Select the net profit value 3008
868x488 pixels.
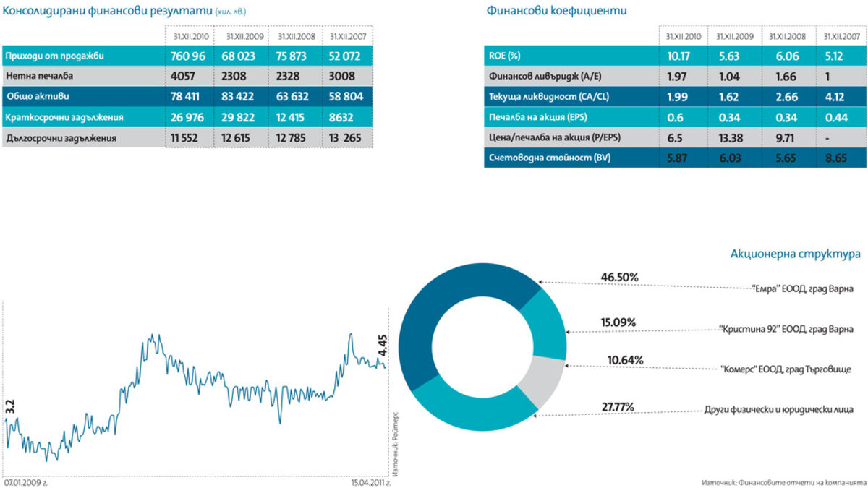(x=341, y=75)
